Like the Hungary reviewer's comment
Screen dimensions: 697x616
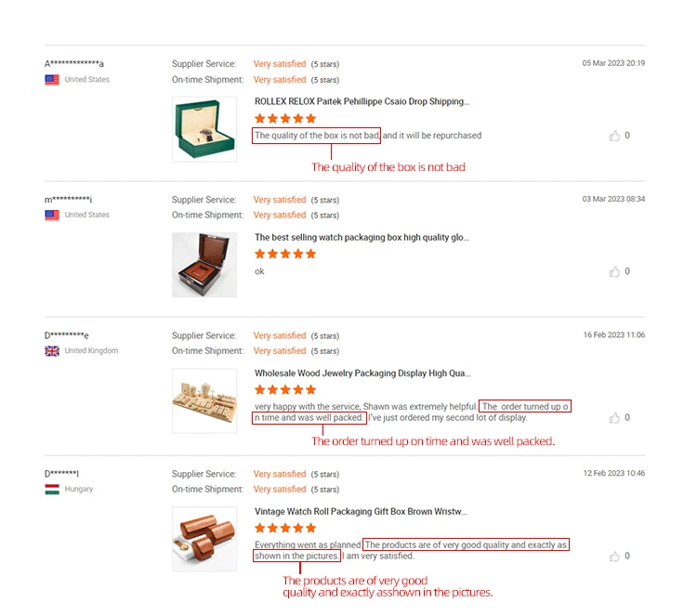click(x=614, y=556)
